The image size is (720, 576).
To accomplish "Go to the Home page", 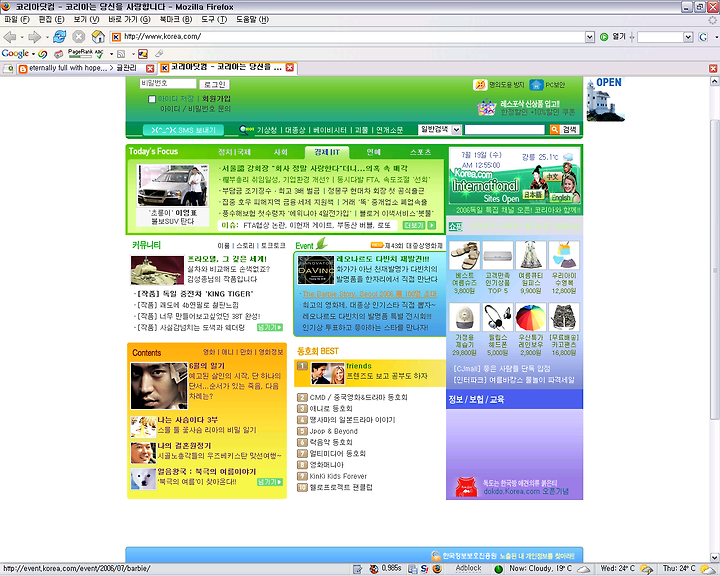I will click(98, 37).
